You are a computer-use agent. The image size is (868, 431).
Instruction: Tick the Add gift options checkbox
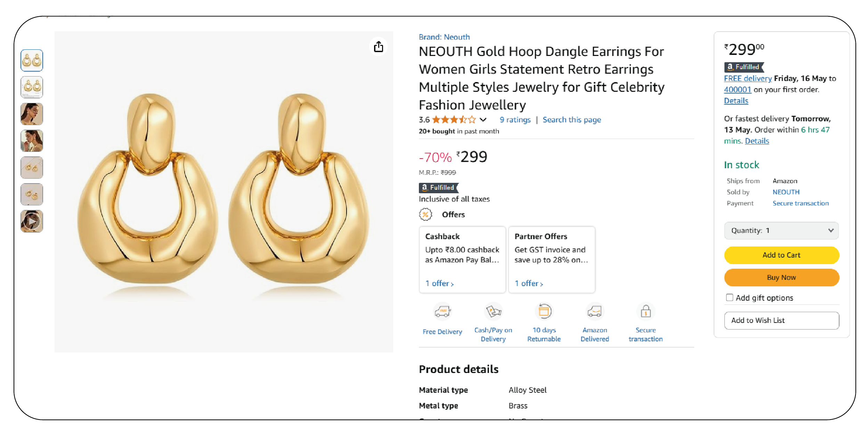tap(729, 298)
